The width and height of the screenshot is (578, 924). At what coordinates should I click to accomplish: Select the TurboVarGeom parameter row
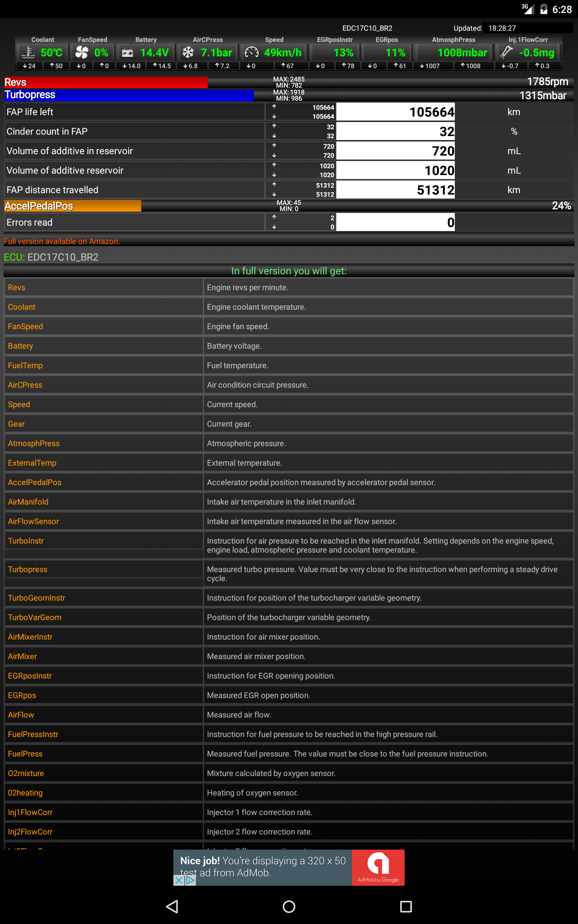click(x=289, y=618)
